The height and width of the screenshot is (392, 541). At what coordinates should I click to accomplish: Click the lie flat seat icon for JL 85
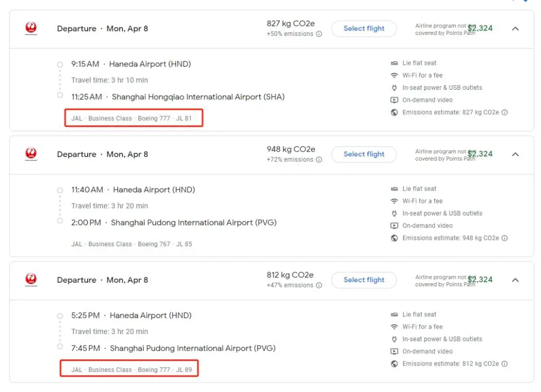tap(394, 189)
